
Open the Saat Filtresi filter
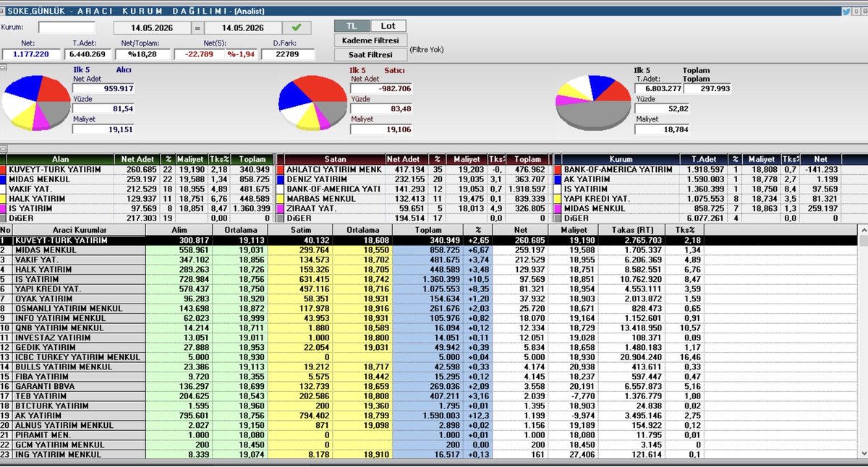(x=370, y=54)
